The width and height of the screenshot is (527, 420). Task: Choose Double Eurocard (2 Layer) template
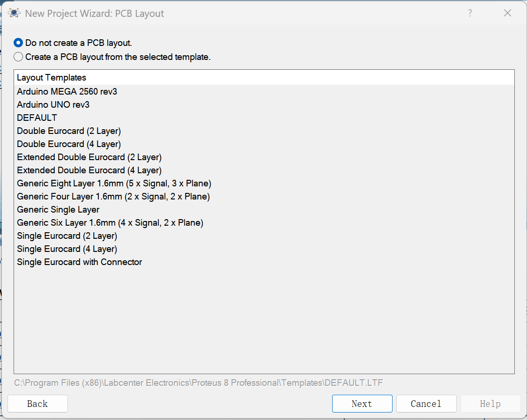tap(69, 131)
